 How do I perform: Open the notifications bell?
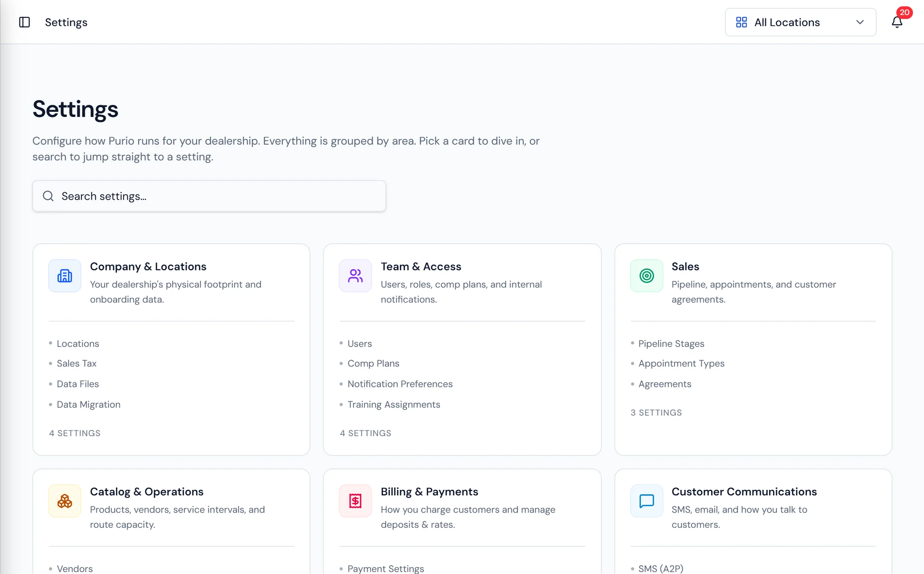pos(897,22)
